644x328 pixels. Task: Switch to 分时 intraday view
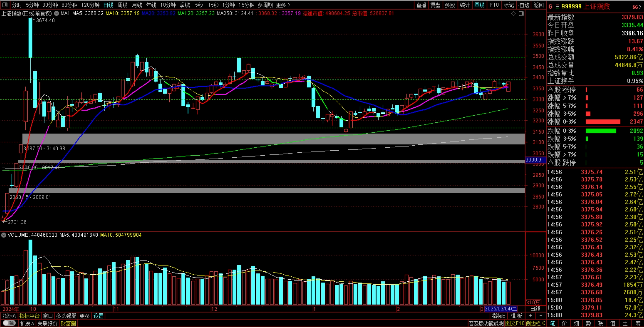(x=17, y=5)
